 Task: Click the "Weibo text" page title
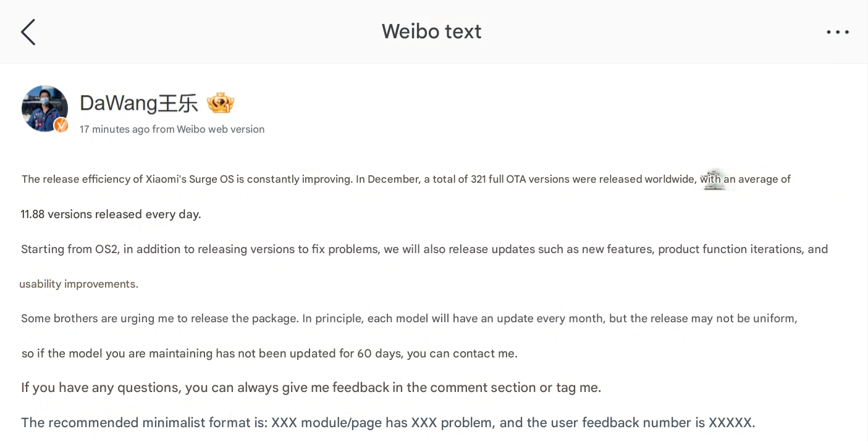click(x=431, y=31)
